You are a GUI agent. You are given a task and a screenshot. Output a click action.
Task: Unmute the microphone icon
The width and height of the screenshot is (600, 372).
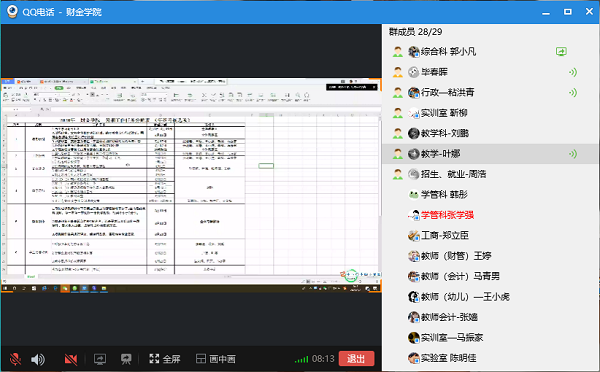(15, 359)
